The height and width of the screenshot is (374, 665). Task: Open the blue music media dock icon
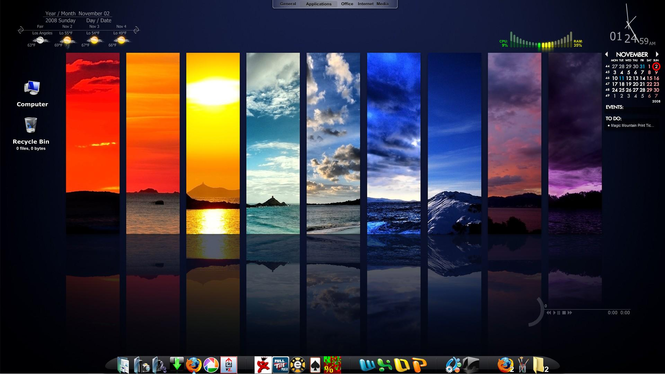click(453, 365)
